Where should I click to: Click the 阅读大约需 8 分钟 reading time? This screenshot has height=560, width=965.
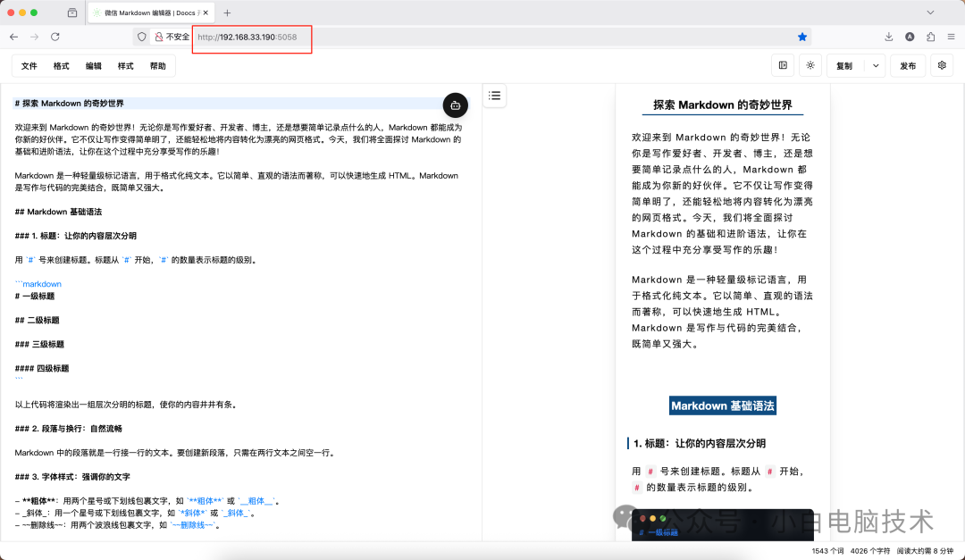[925, 551]
